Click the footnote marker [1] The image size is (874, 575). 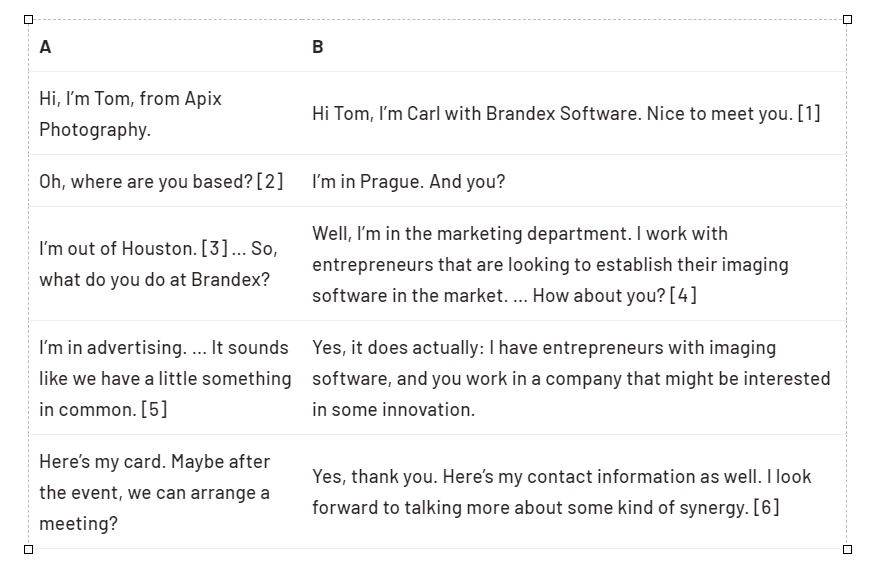[809, 114]
